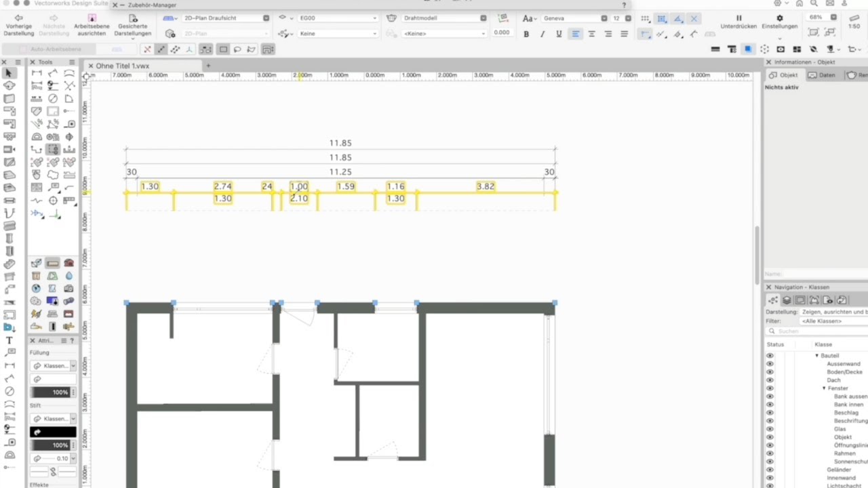Click the 3.82 dimension label
The image size is (868, 488).
(x=486, y=186)
